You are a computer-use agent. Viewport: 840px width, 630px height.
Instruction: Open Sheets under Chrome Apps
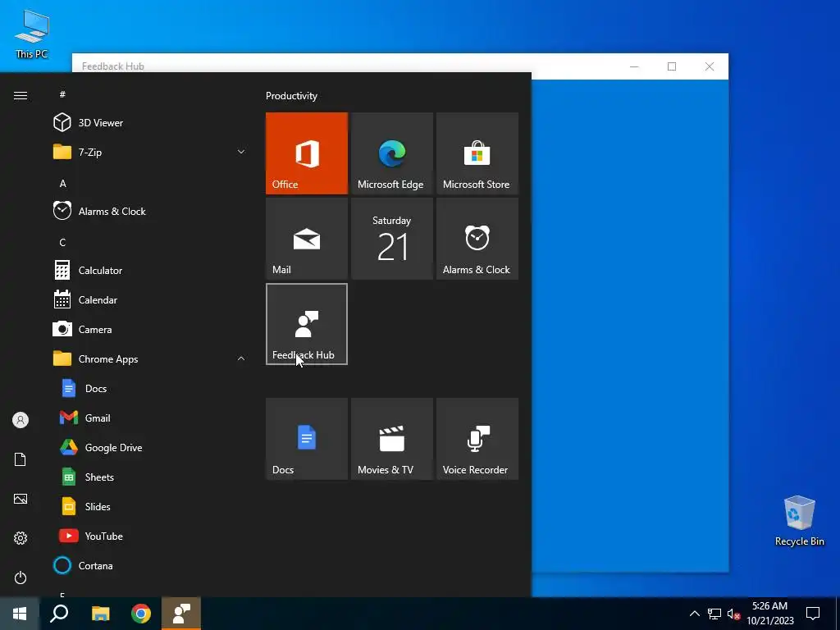(150, 477)
